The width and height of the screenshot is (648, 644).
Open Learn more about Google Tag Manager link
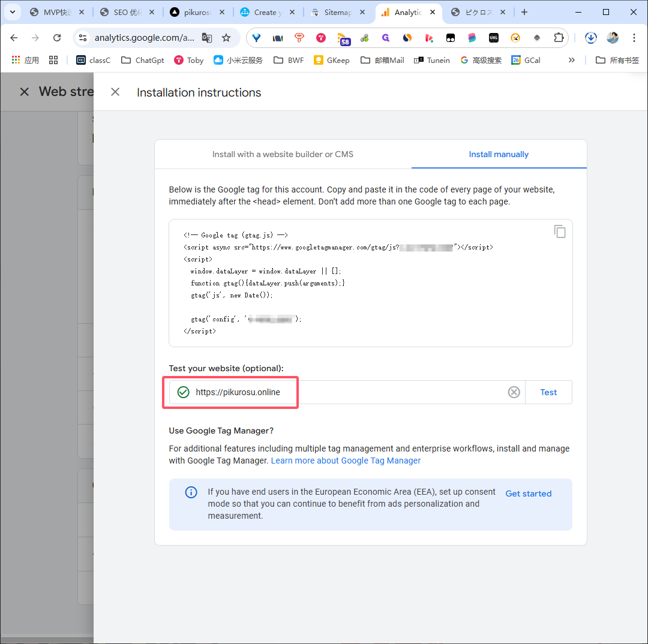[346, 461]
